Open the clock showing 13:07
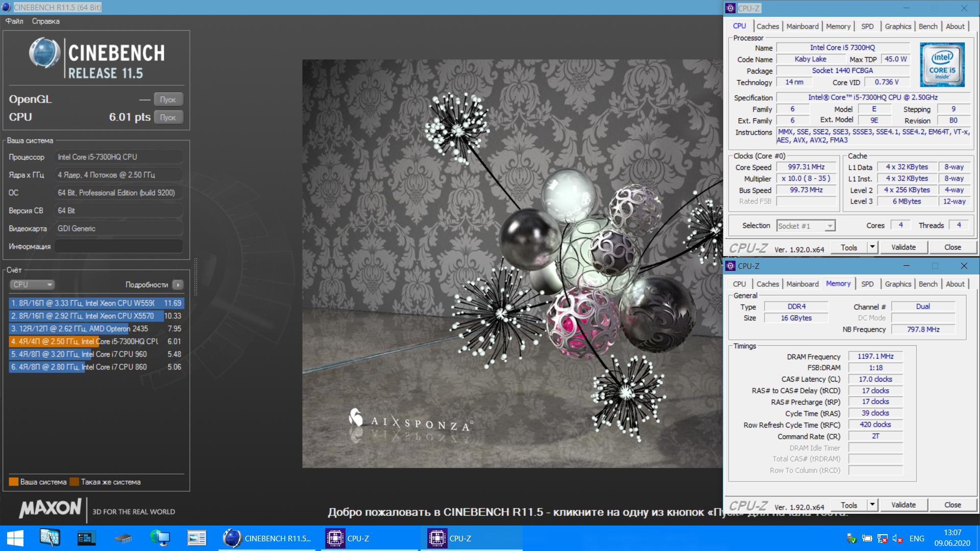980x551 pixels. (x=952, y=538)
